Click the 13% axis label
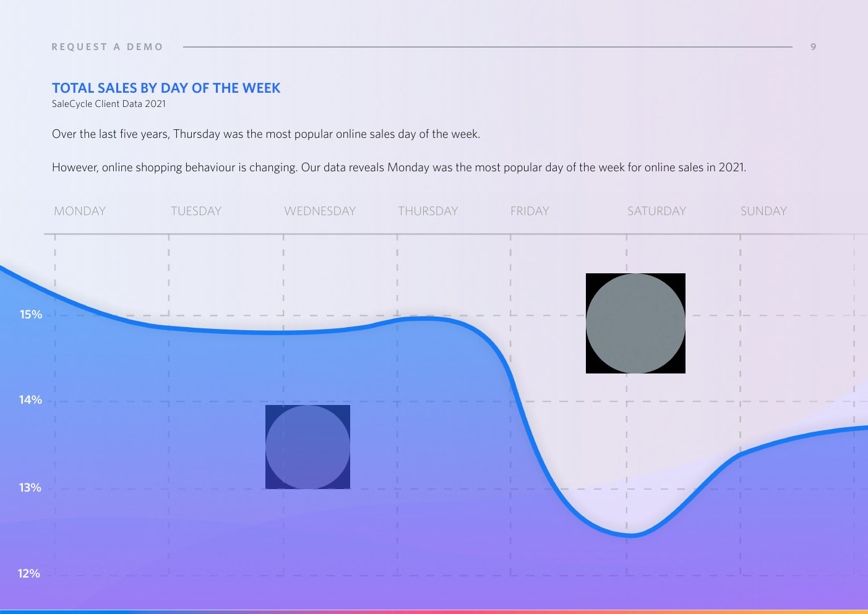Image resolution: width=868 pixels, height=614 pixels. click(x=30, y=488)
